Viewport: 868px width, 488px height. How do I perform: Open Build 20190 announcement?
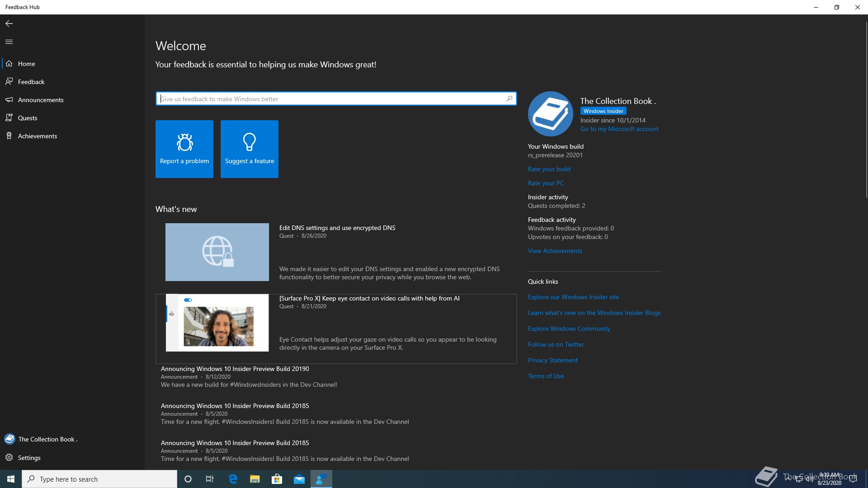pyautogui.click(x=235, y=369)
